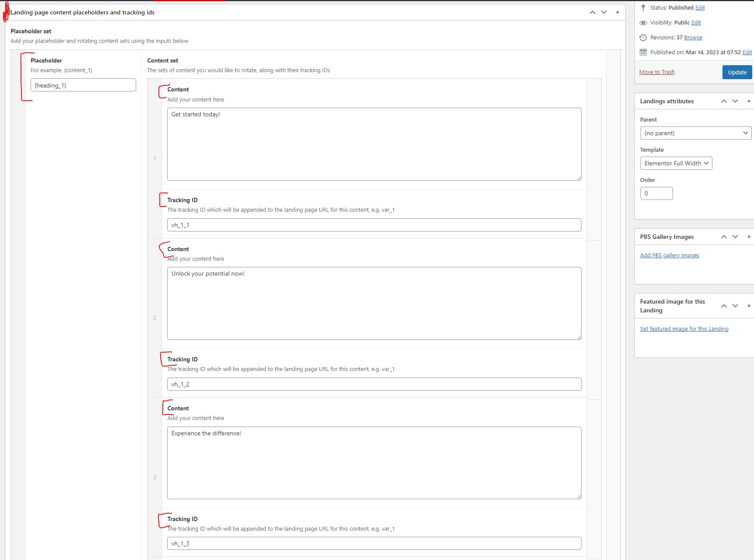Screen dimensions: 754x560
Task: Browse the 37 revisions
Action: 693,38
